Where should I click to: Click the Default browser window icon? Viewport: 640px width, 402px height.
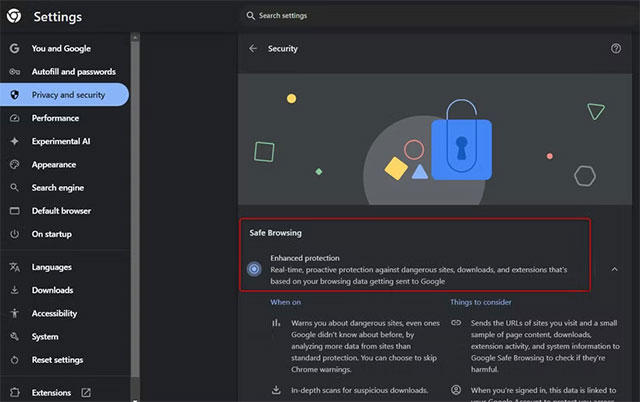click(x=14, y=211)
